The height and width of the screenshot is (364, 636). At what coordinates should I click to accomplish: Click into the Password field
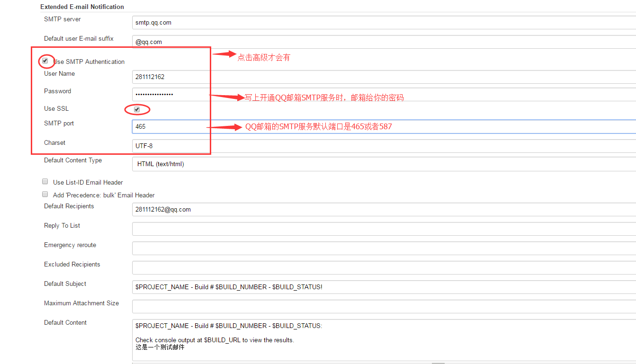(x=384, y=94)
